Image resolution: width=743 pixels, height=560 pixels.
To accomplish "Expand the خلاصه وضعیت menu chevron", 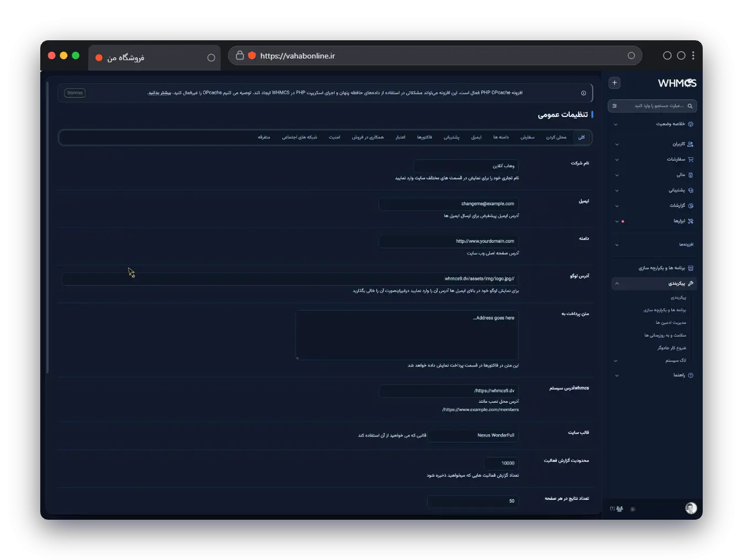I will point(616,124).
